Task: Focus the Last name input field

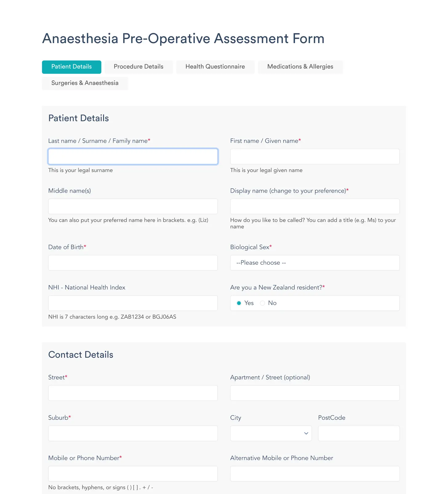Action: (133, 157)
